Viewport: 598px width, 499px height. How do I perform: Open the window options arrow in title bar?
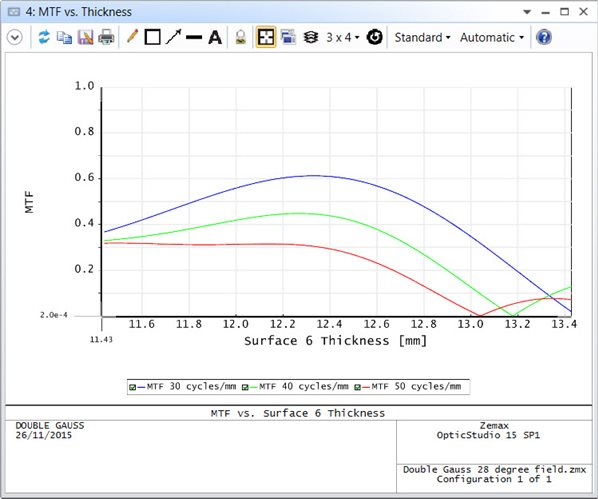point(527,12)
